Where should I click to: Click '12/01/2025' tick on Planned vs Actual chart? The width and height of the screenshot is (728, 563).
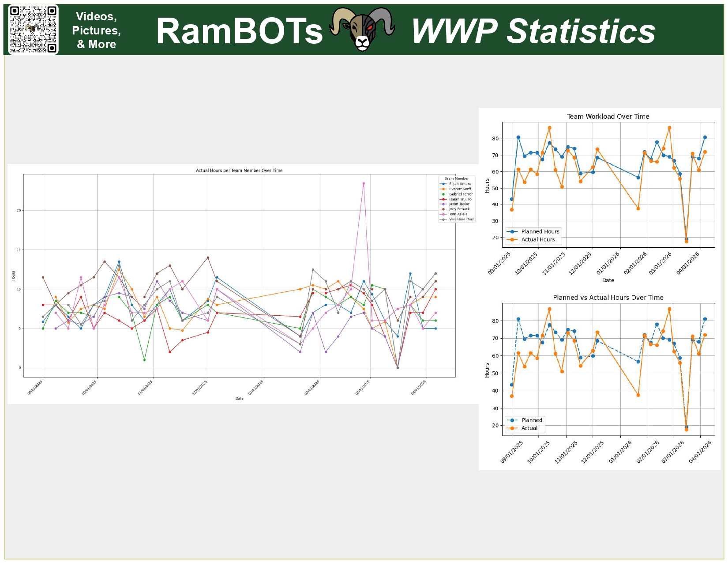click(593, 452)
